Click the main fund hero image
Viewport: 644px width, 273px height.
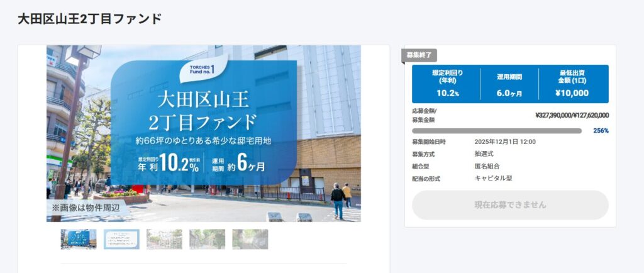coord(203,133)
